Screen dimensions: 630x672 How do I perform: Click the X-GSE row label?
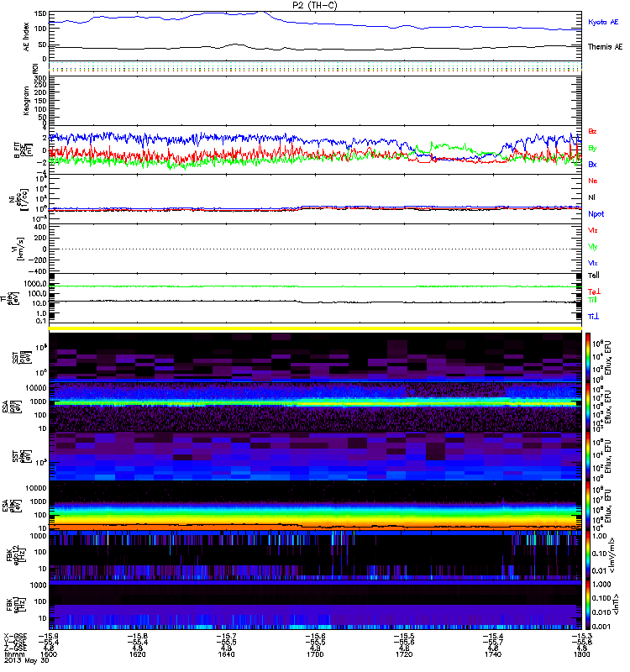(x=15, y=636)
